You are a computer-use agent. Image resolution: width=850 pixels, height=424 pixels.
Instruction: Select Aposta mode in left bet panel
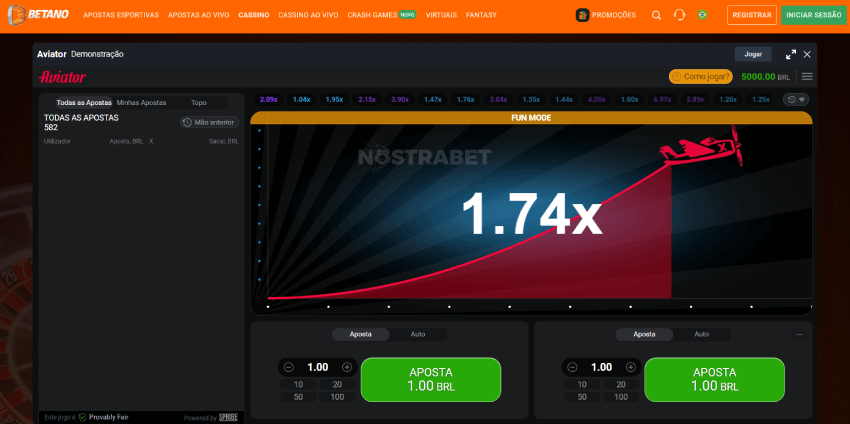coord(360,335)
